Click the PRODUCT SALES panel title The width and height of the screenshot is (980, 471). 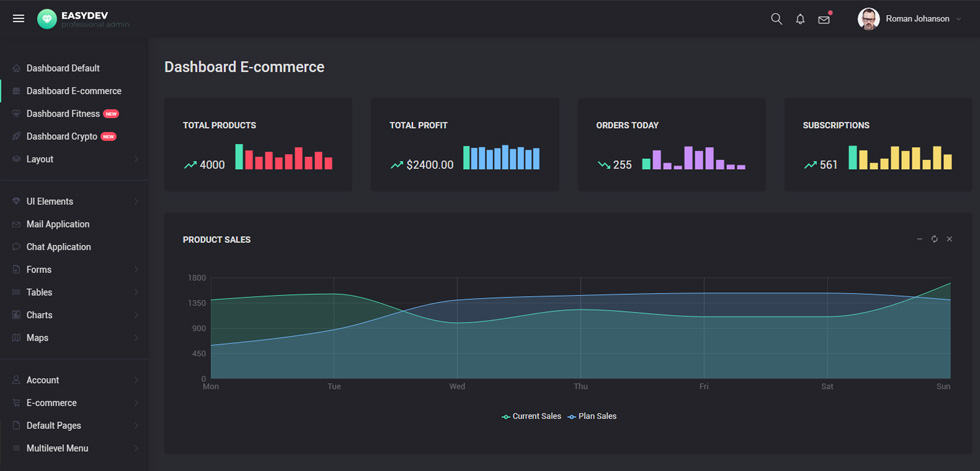coord(217,240)
